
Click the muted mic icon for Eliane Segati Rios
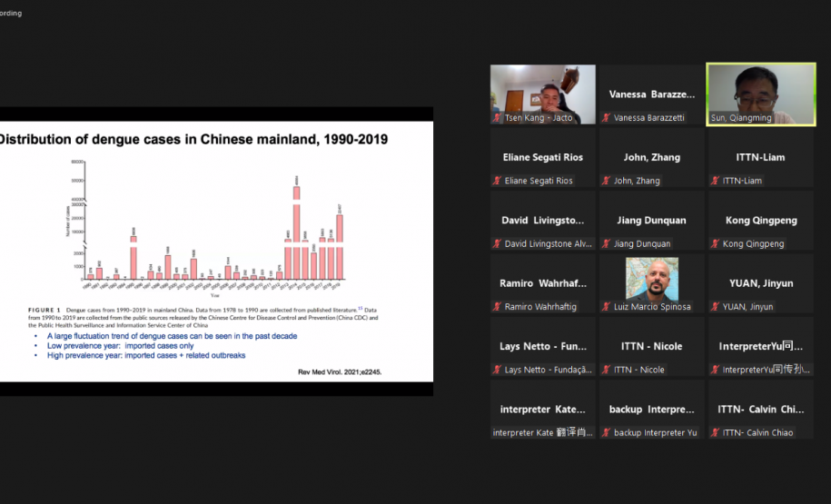[498, 181]
